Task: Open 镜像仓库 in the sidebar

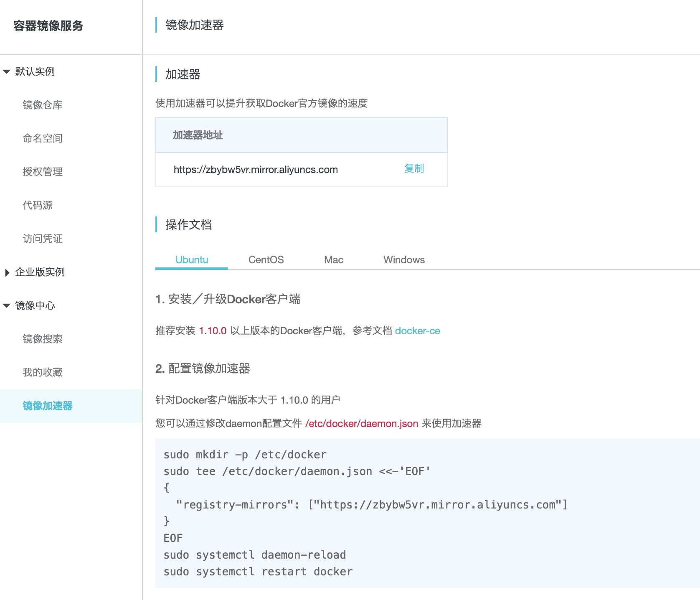Action: (43, 105)
